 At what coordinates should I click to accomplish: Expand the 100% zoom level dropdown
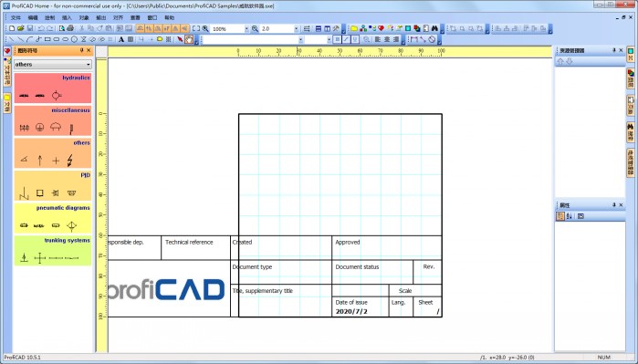pyautogui.click(x=246, y=29)
